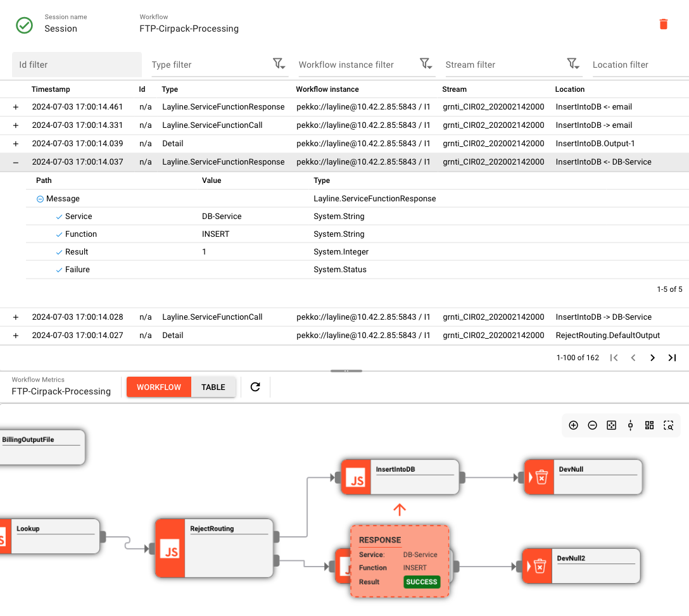The image size is (689, 616).
Task: Click the red delete session trash icon
Action: tap(664, 24)
